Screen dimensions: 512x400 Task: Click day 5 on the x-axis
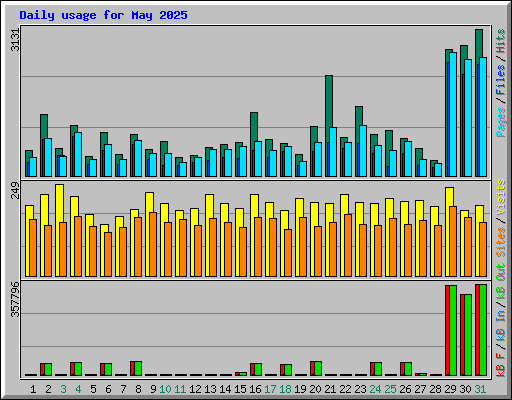pyautogui.click(x=93, y=389)
